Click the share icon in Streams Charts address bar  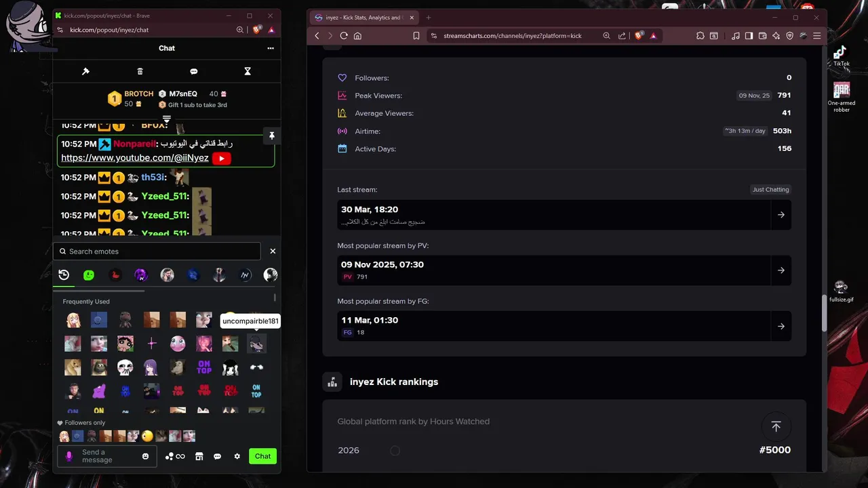622,36
